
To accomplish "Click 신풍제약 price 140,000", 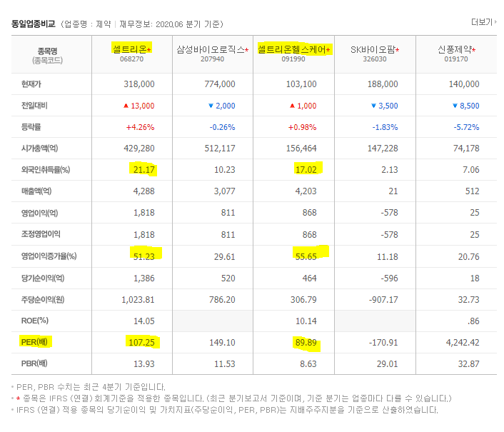I will (464, 84).
